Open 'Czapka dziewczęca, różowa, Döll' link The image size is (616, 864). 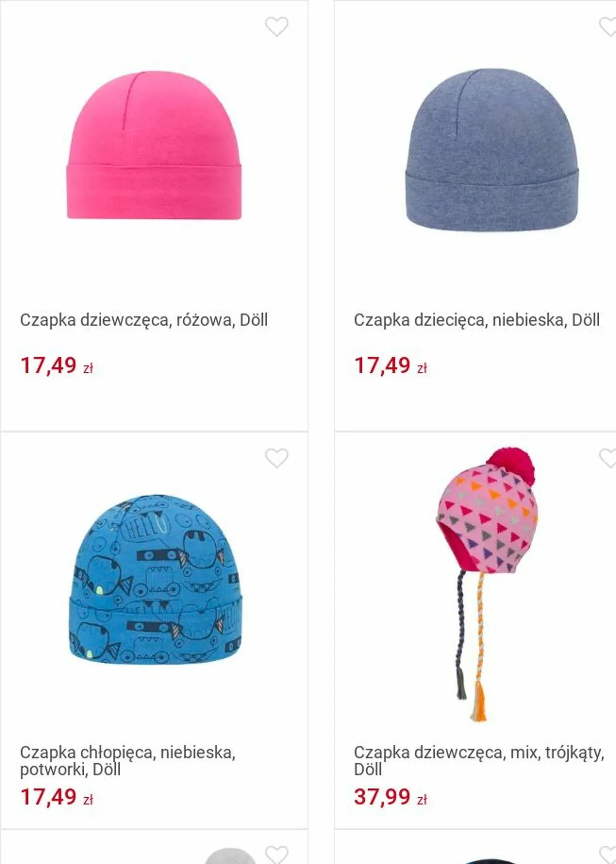click(x=143, y=320)
